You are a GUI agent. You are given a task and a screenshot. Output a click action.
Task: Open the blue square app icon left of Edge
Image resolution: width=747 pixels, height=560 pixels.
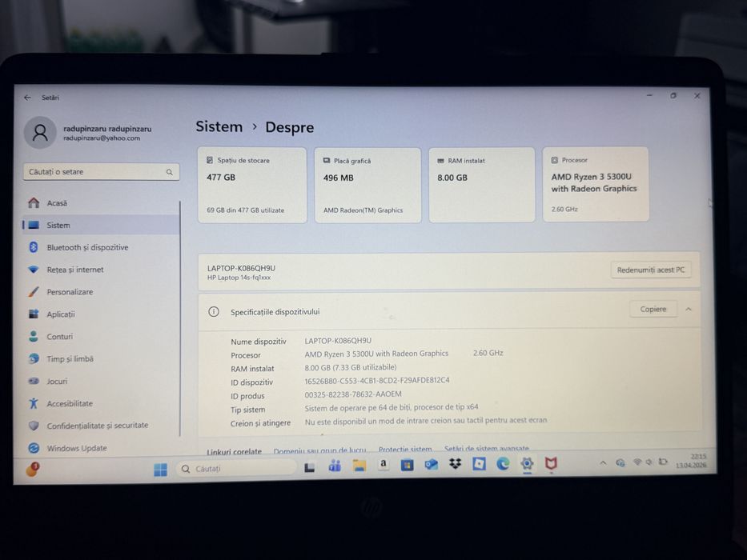(480, 463)
